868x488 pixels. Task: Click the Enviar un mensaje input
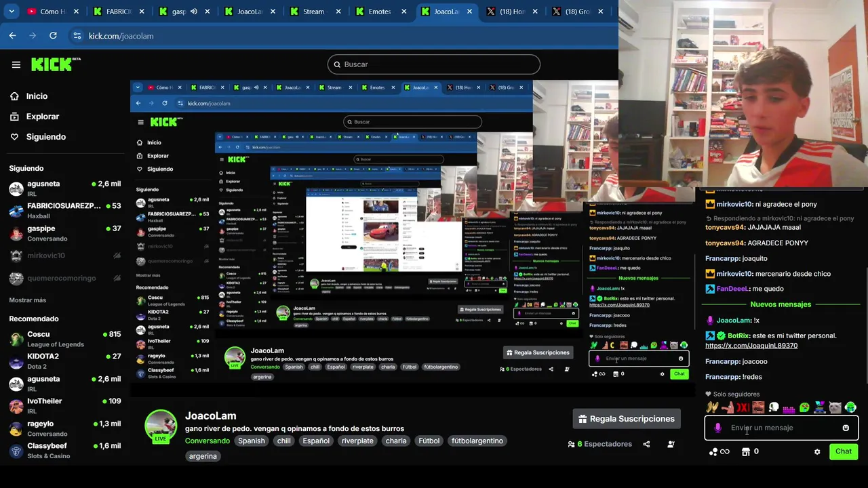tap(780, 428)
